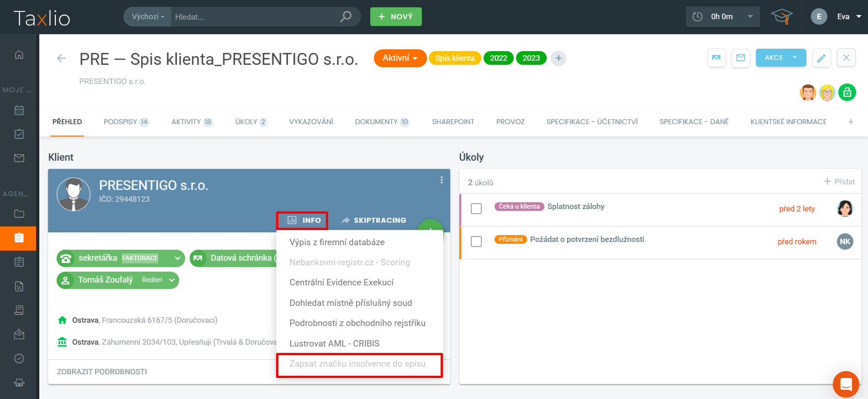Open the data box button in header

click(717, 58)
